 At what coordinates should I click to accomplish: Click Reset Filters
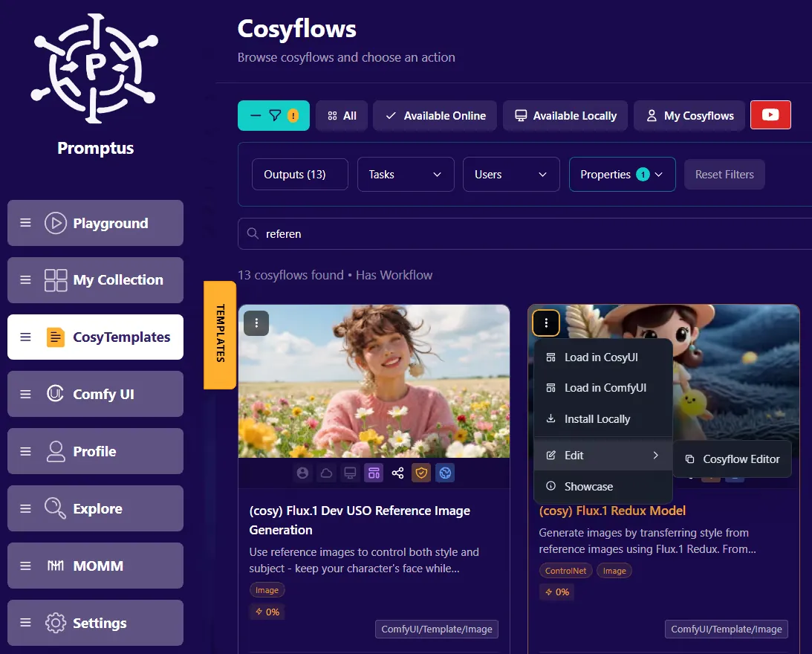click(x=724, y=174)
